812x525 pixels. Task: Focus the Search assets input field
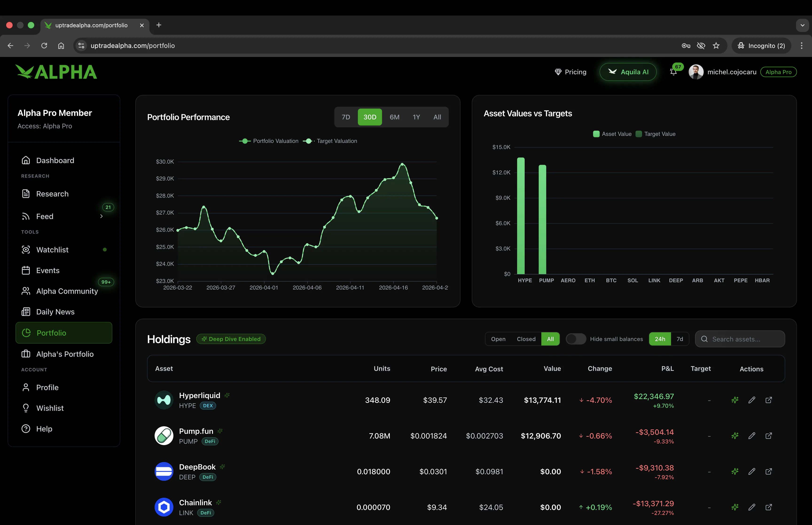tap(740, 339)
